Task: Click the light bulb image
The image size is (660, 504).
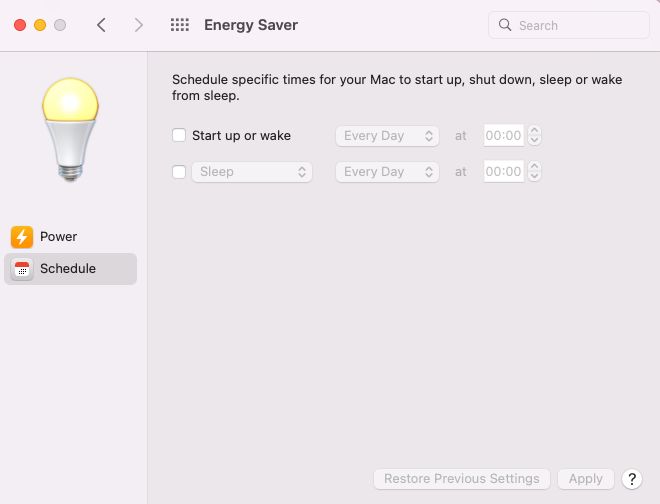Action: [70, 130]
